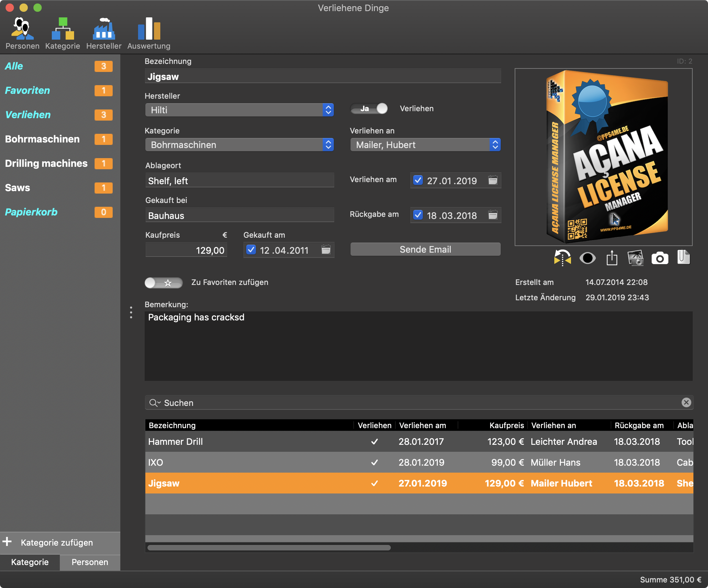Screen dimensions: 708x588
Task: Click the table horizontal scrollbar
Action: click(x=269, y=548)
